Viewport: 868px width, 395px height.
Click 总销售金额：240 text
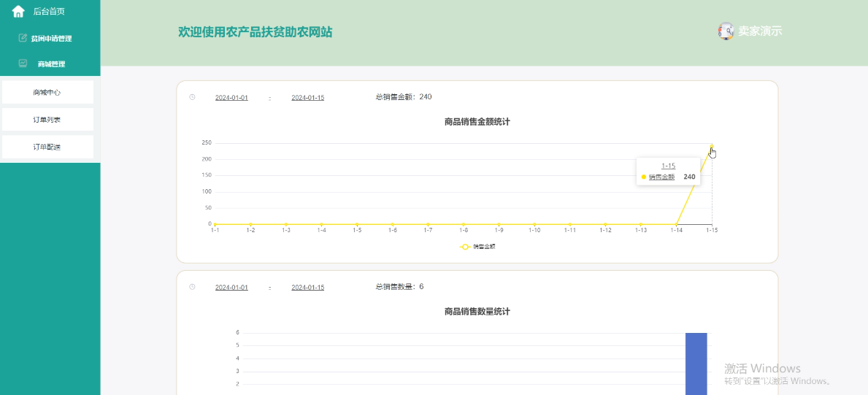[x=404, y=97]
